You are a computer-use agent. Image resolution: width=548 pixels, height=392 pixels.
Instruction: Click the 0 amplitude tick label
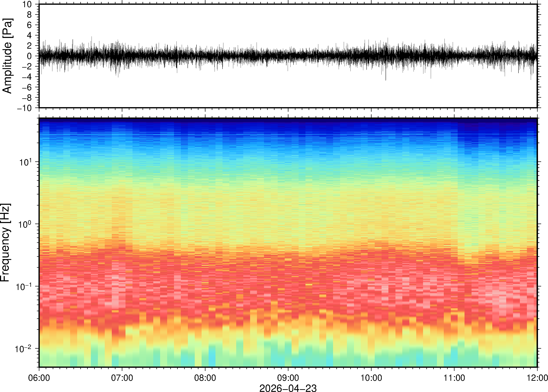pos(29,56)
